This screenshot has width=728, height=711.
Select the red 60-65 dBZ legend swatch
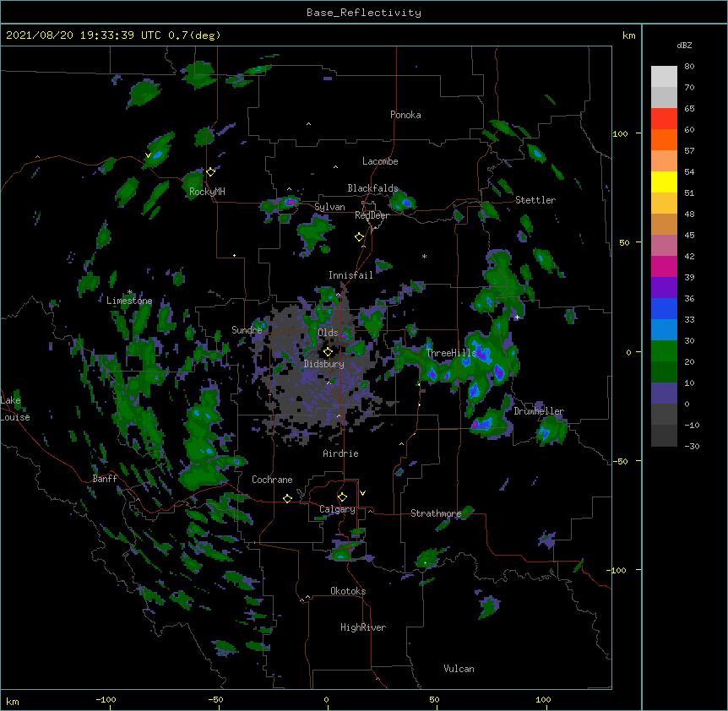[664, 119]
